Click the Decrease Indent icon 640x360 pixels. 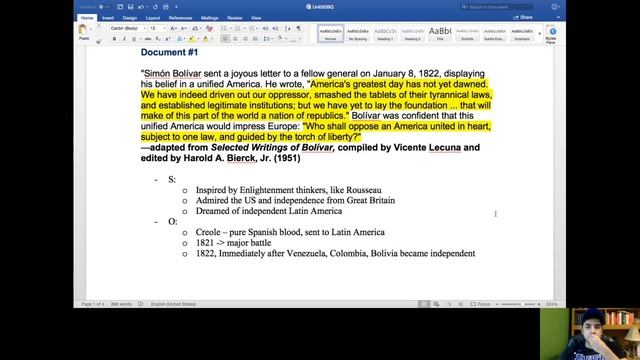pos(265,28)
